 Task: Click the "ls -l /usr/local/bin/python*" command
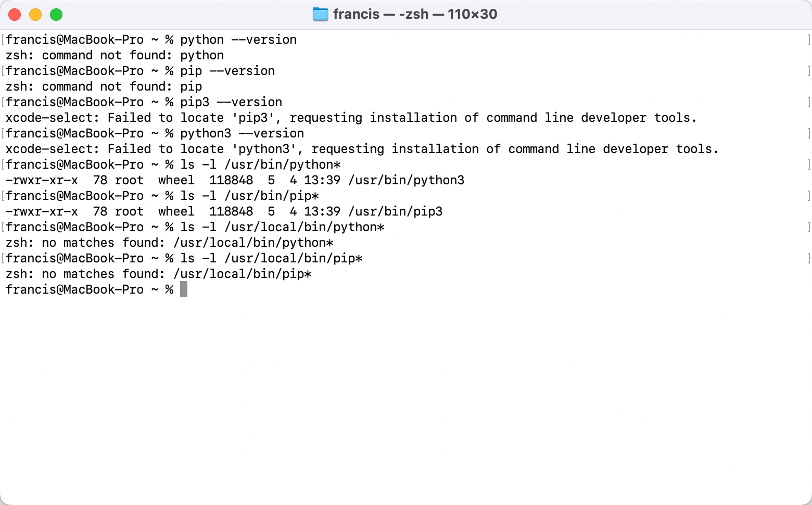pyautogui.click(x=282, y=227)
